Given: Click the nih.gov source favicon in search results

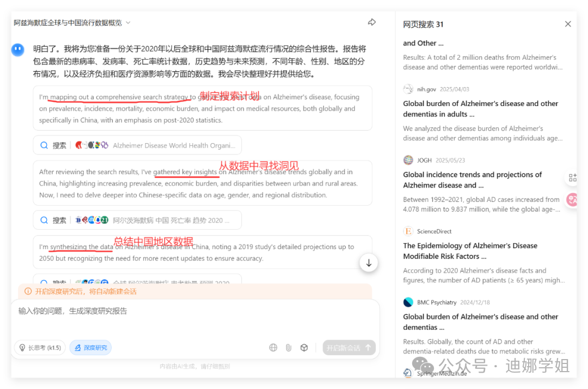Looking at the screenshot, I should click(408, 89).
